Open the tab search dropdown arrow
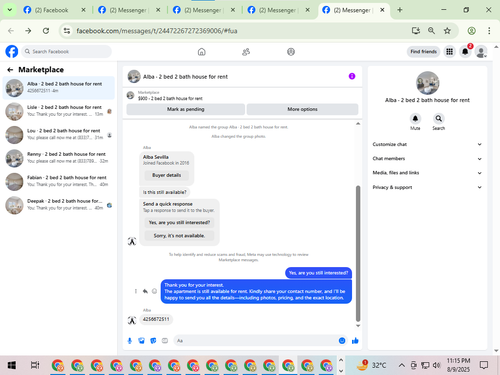This screenshot has width=500, height=375. coord(10,10)
